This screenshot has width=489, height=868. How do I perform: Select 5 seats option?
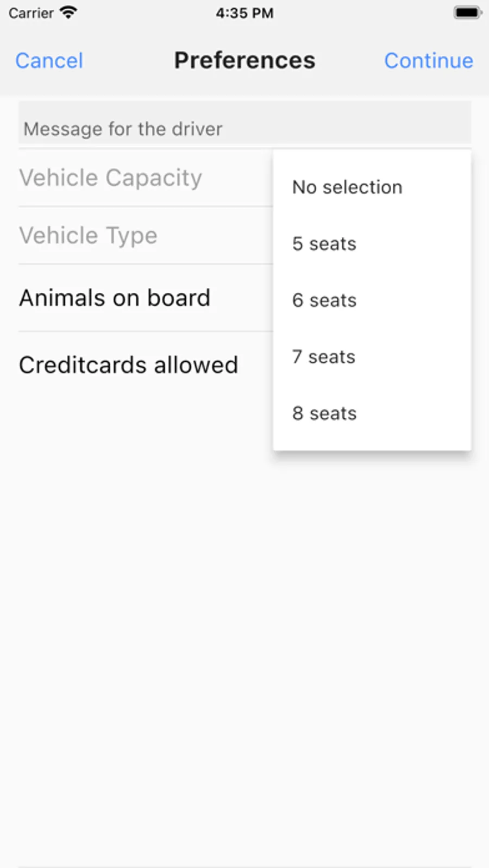[x=324, y=244]
